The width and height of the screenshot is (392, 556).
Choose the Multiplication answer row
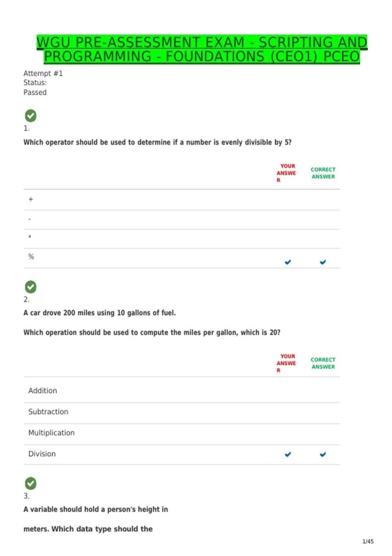(x=182, y=434)
